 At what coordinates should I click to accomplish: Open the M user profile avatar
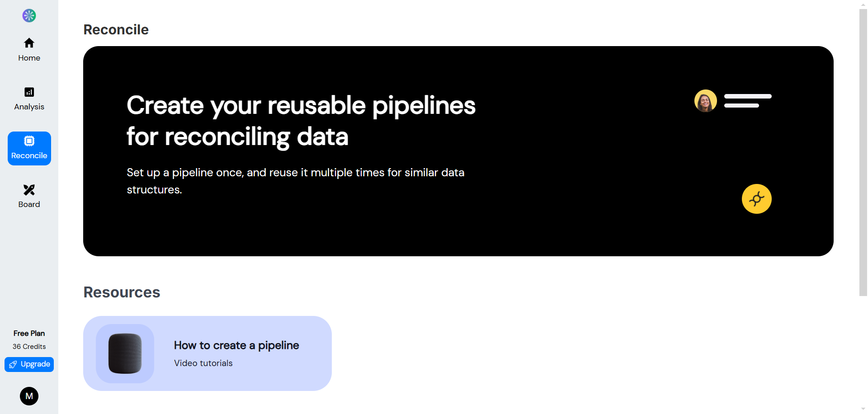pos(29,396)
